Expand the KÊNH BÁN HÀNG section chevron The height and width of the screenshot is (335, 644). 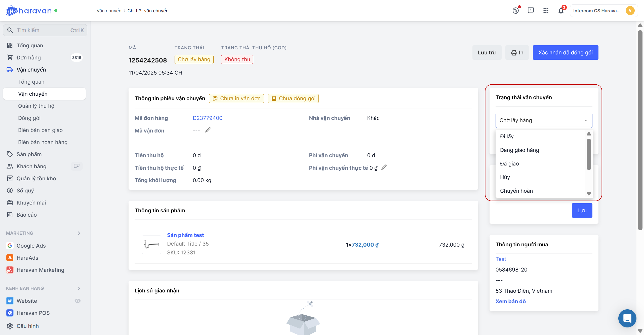click(x=79, y=288)
